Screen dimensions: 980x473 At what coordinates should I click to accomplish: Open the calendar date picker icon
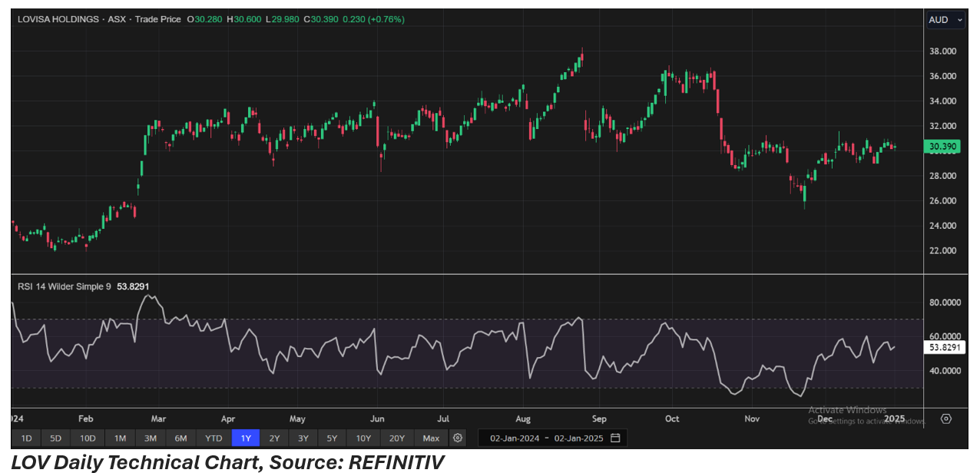pos(616,438)
